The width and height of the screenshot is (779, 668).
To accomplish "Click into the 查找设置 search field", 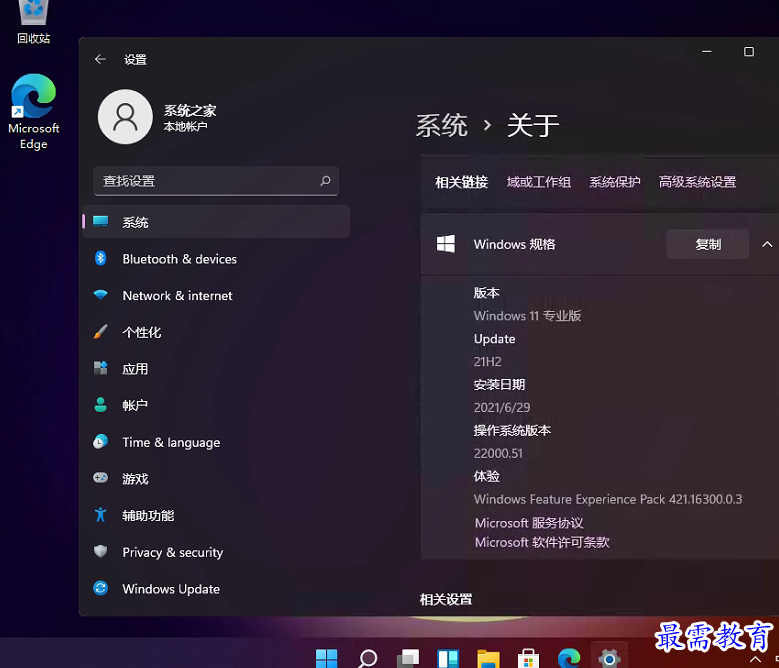I will pyautogui.click(x=216, y=181).
